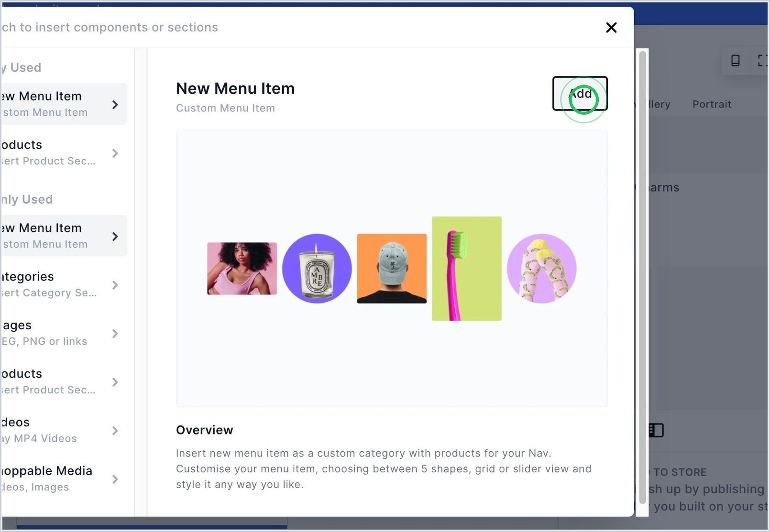Select the man in cap thumbnail

click(x=392, y=269)
